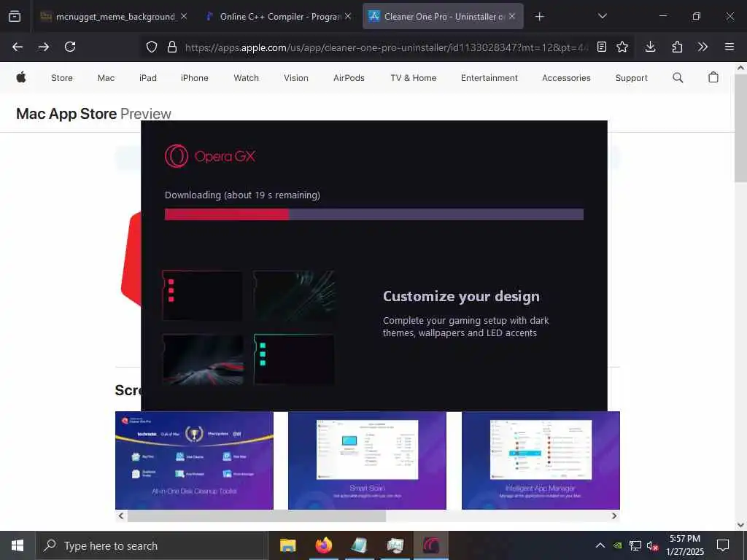
Task: Close the Online C++ Compiler tab
Action: (x=348, y=16)
